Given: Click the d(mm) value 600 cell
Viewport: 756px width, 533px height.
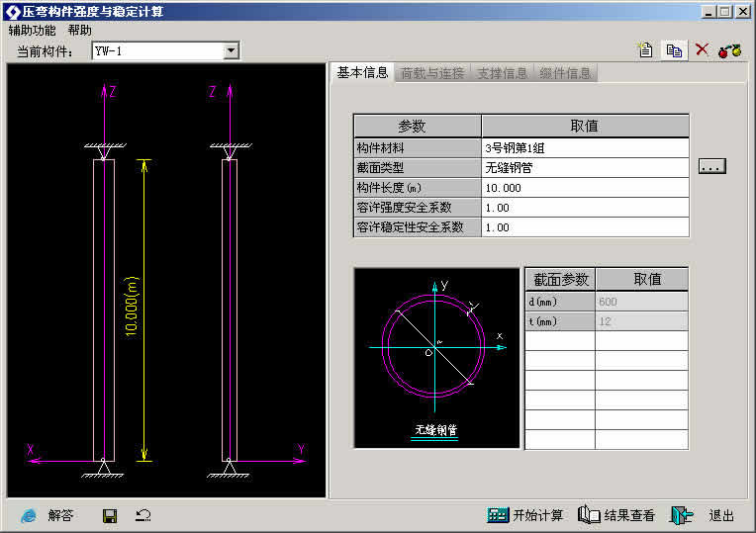Looking at the screenshot, I should tap(642, 302).
